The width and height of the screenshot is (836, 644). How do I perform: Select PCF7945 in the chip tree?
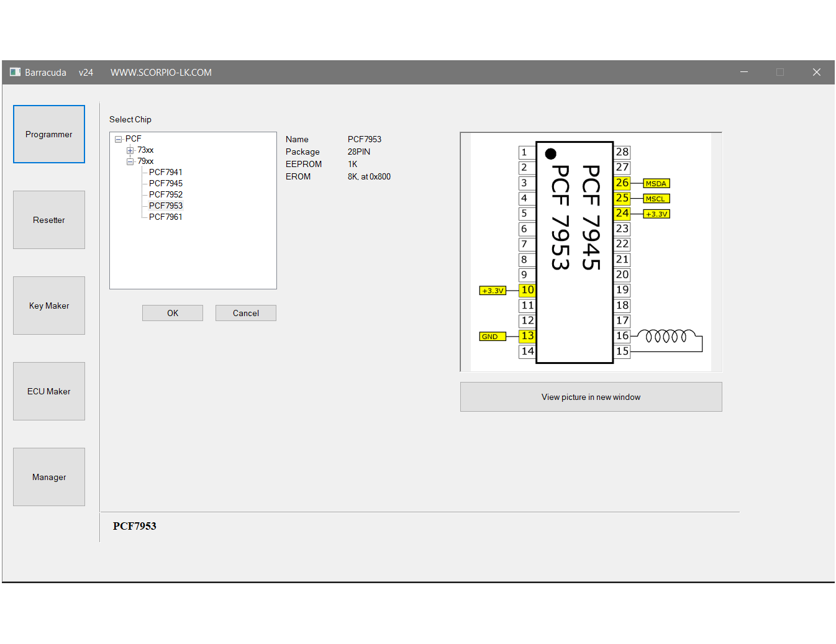[166, 184]
